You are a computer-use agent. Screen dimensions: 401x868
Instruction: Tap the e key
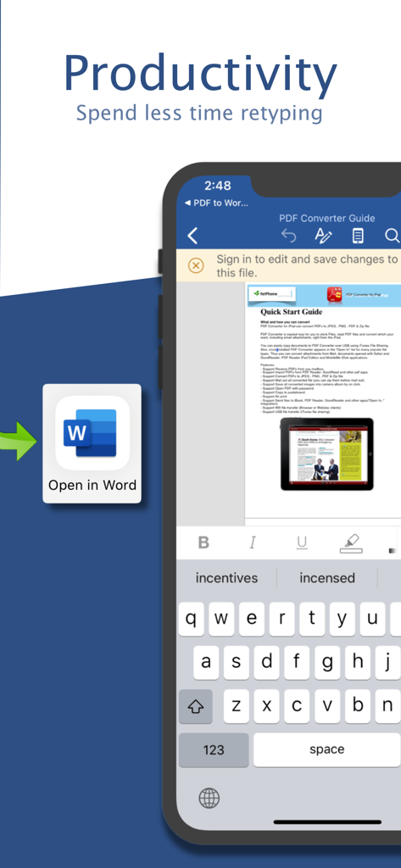coord(252,618)
